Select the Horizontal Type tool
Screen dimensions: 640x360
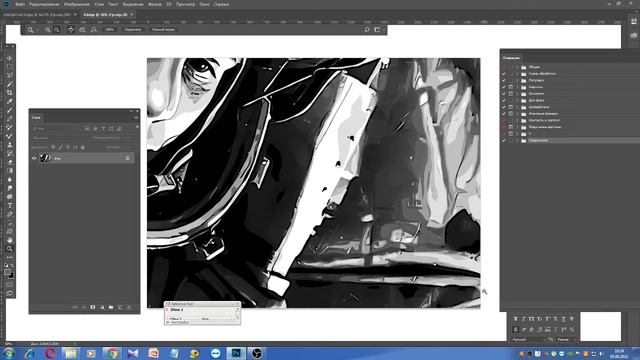tap(10, 205)
